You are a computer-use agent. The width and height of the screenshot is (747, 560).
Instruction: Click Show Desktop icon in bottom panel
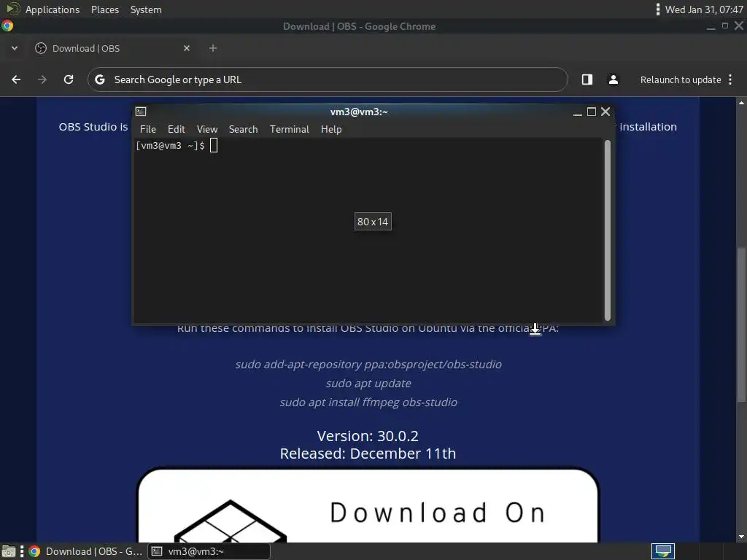click(x=9, y=551)
